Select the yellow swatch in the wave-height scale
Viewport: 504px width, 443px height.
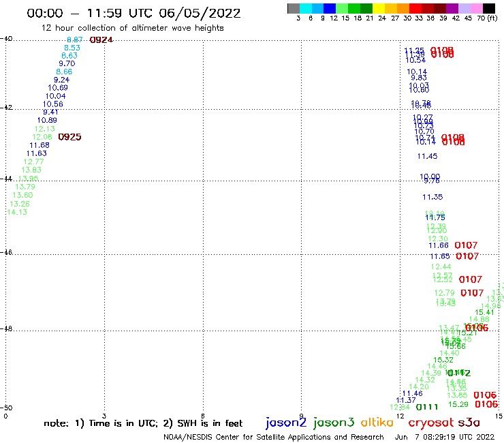[379, 8]
